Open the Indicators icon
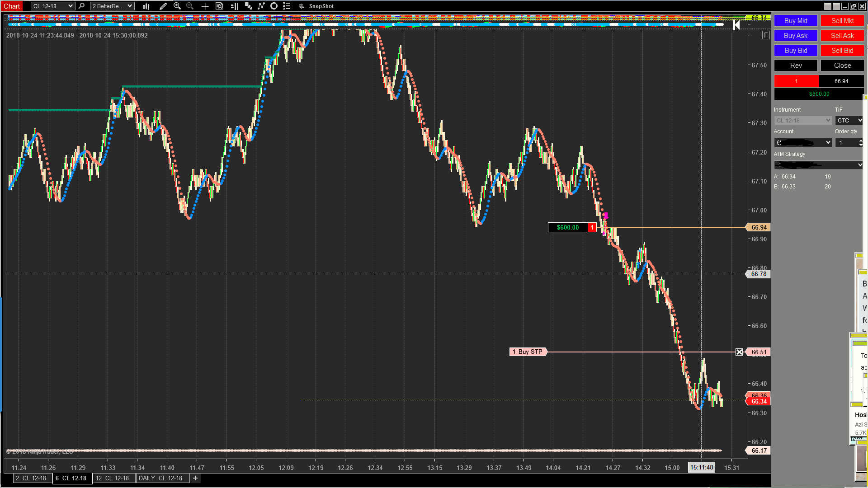 (x=261, y=6)
